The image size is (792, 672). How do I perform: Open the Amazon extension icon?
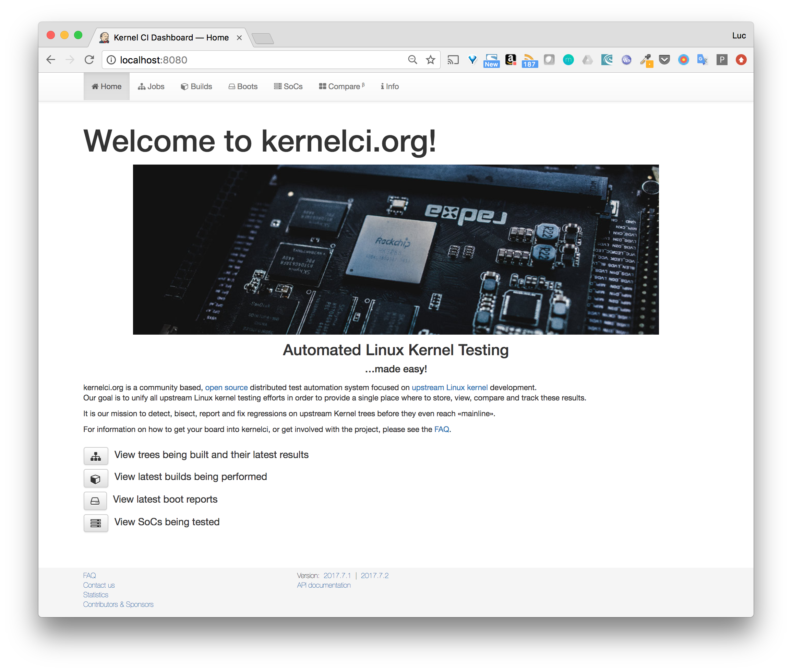(x=511, y=60)
